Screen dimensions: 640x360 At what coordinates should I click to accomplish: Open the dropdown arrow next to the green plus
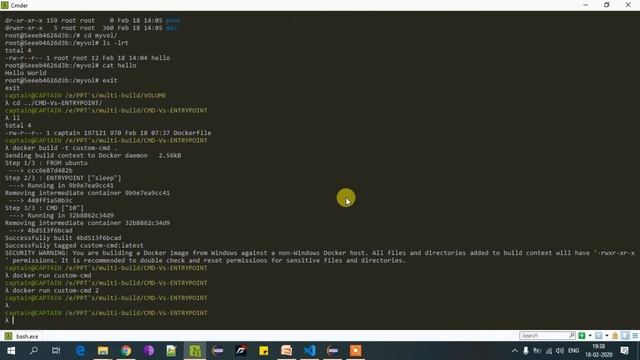pyautogui.click(x=590, y=336)
